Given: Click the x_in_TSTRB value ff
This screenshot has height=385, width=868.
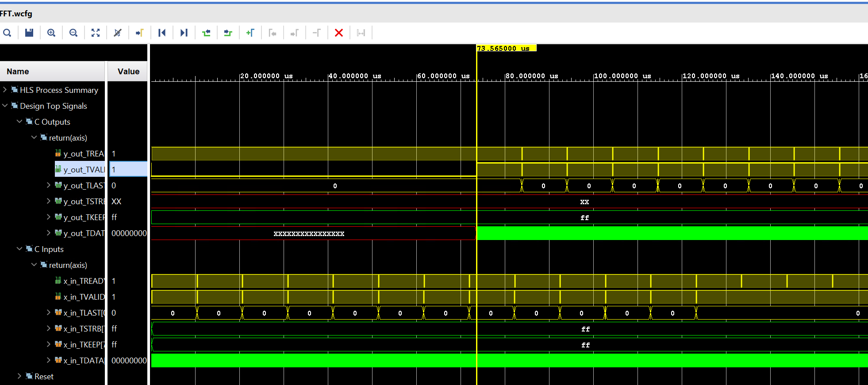Looking at the screenshot, I should [114, 328].
